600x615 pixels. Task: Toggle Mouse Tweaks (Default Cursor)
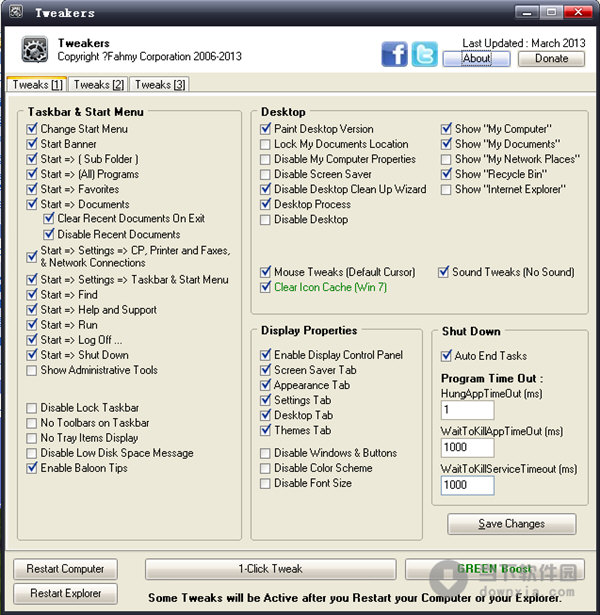[265, 272]
